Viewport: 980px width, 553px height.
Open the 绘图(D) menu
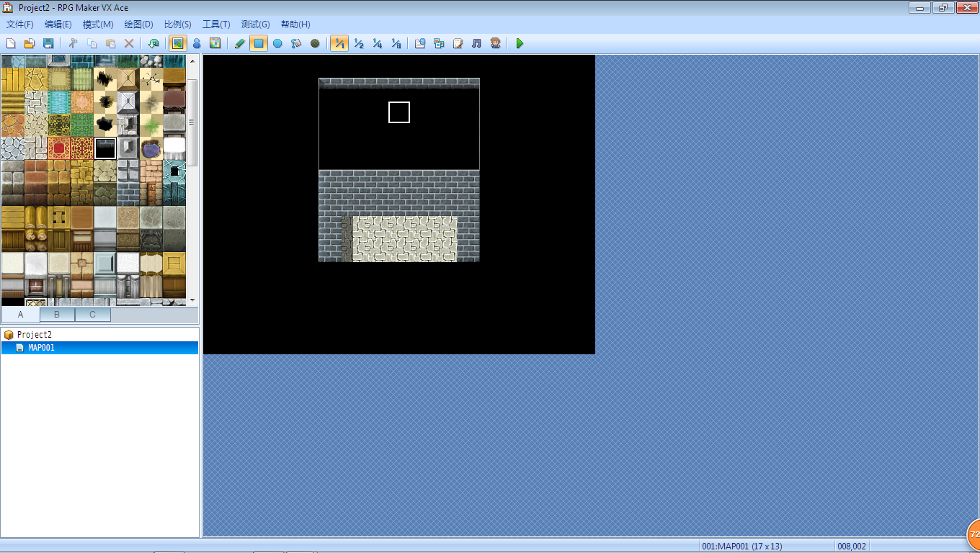click(138, 24)
